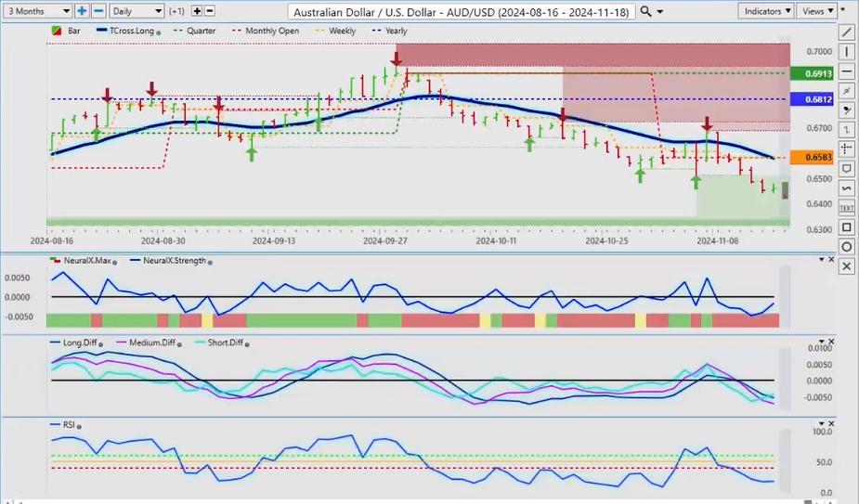Click the search magnifier next to symbol box
859x504 pixels.
645,11
